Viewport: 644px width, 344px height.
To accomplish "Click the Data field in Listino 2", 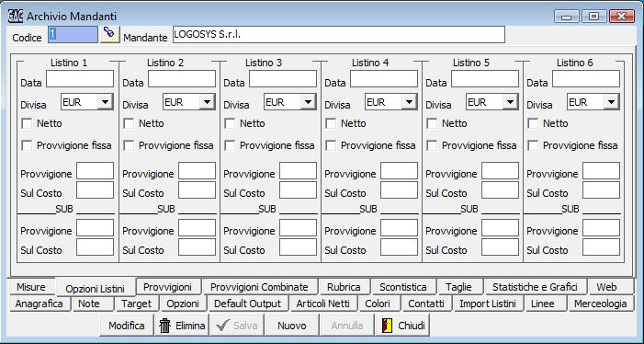I will (x=182, y=78).
